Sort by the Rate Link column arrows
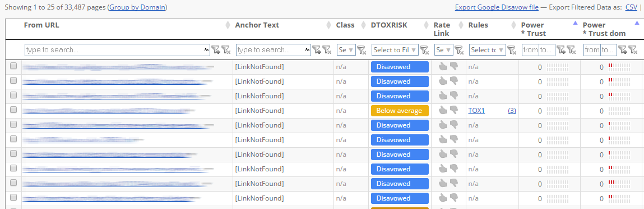This screenshot has width=644, height=209. (x=461, y=25)
